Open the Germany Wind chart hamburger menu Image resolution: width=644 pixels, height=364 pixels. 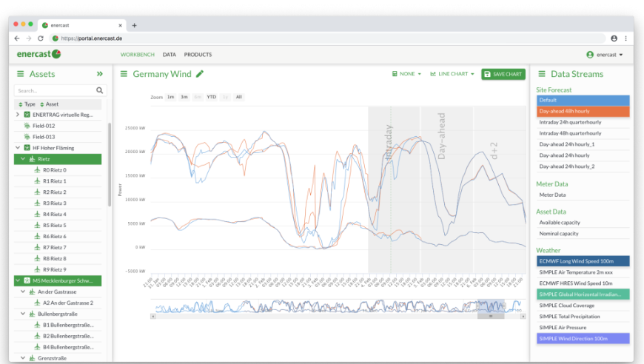pyautogui.click(x=124, y=74)
